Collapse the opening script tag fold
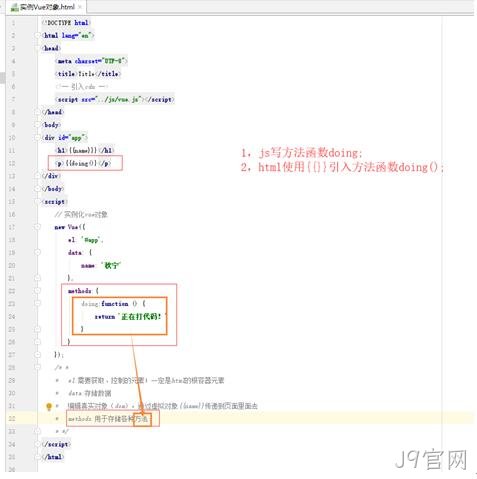The height and width of the screenshot is (479, 477). [x=37, y=201]
